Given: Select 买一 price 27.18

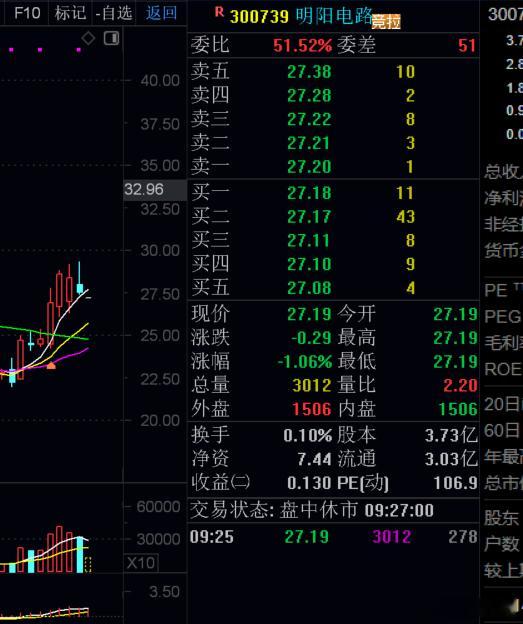Looking at the screenshot, I should [x=309, y=193].
